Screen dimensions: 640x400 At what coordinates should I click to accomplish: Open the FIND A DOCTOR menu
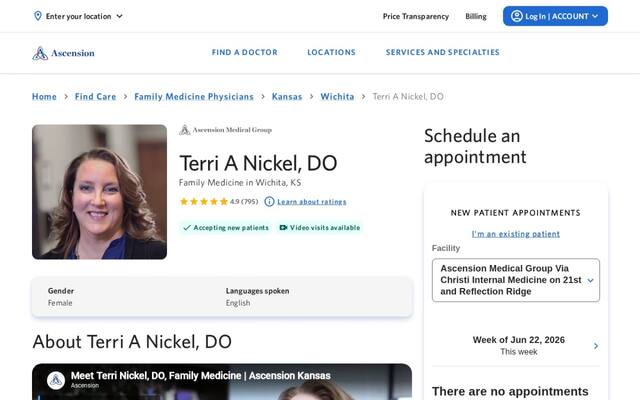(244, 52)
